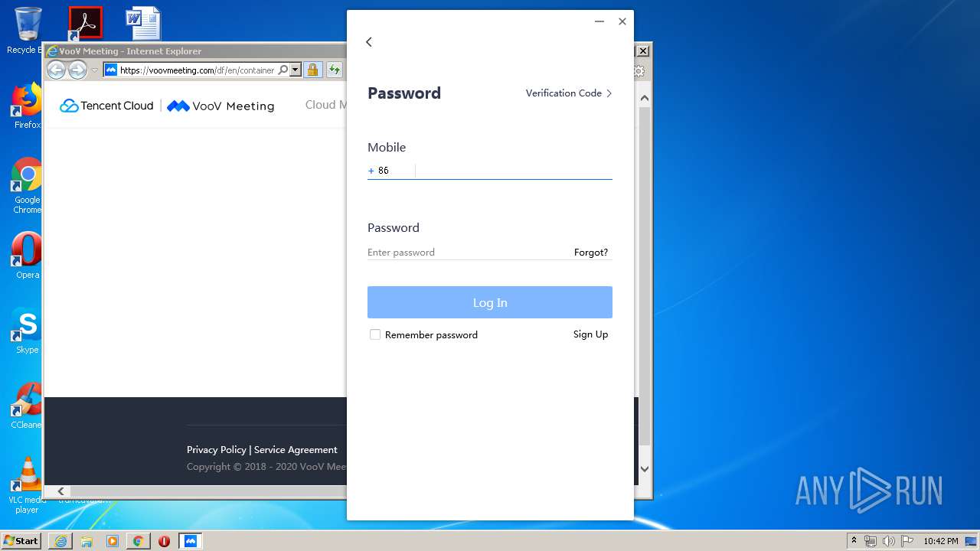Open the Word document desktop icon
The image size is (980, 551).
pyautogui.click(x=143, y=24)
